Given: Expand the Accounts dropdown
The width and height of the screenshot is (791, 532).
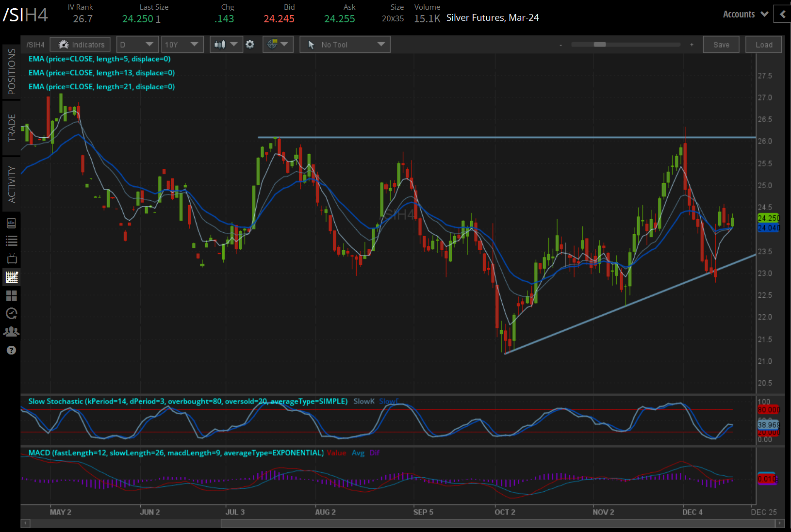Looking at the screenshot, I should pyautogui.click(x=745, y=15).
